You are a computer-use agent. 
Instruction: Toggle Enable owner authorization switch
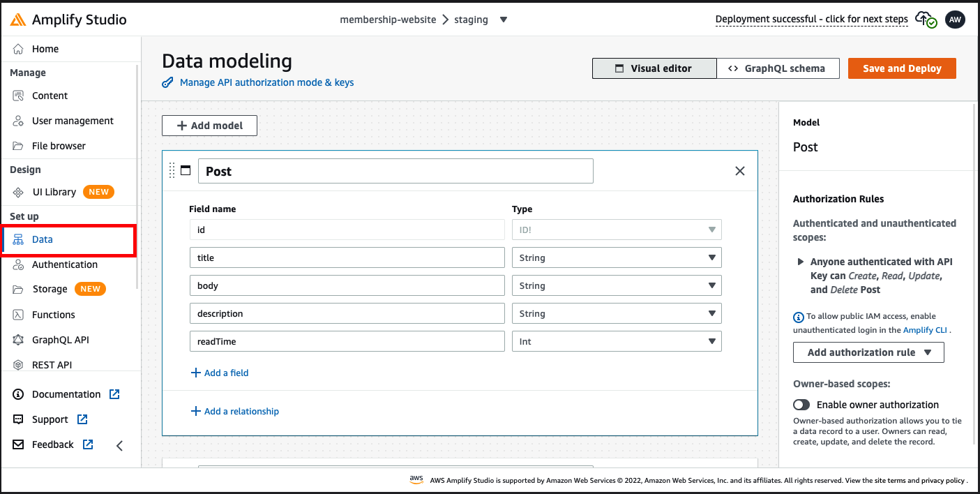point(801,405)
